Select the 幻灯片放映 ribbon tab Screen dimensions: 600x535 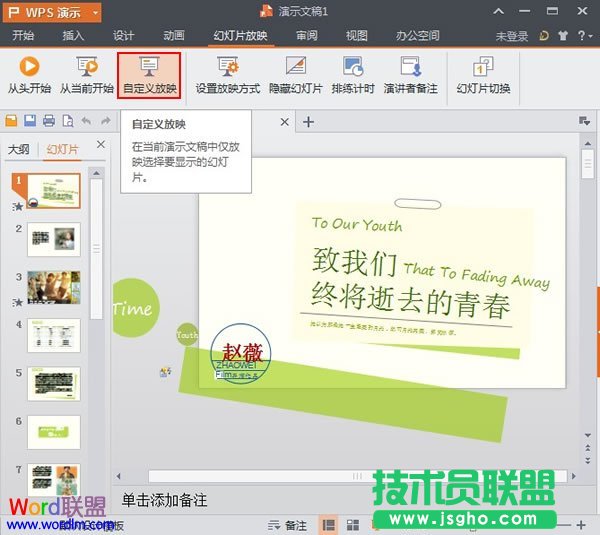tap(240, 36)
